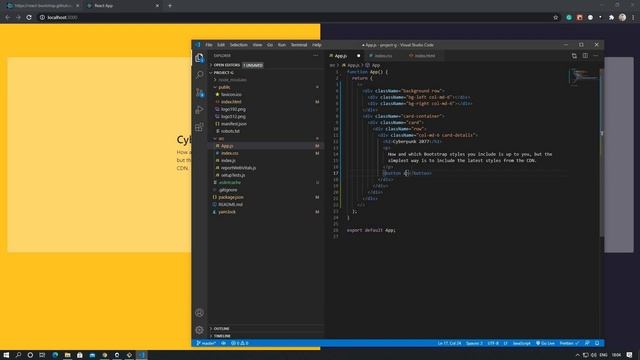Viewport: 640px width, 360px height.
Task: Open Manage gear in VS Code
Action: (199, 330)
